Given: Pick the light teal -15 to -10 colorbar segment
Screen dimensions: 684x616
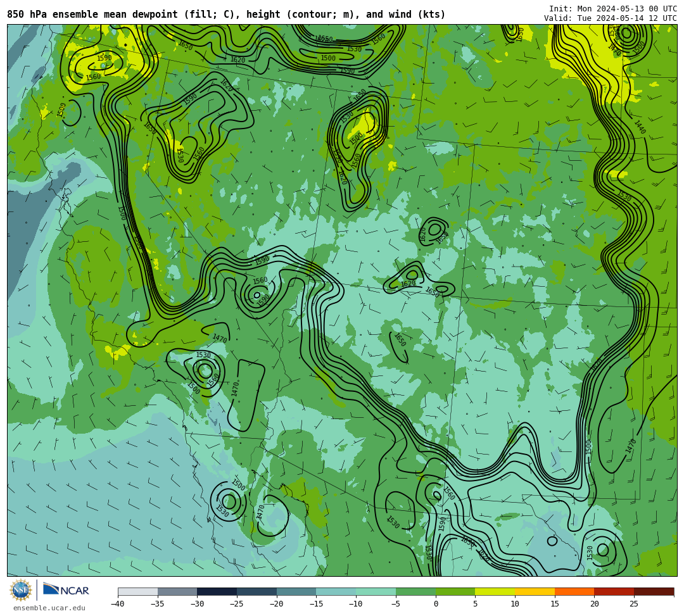Looking at the screenshot, I should click(x=336, y=591).
